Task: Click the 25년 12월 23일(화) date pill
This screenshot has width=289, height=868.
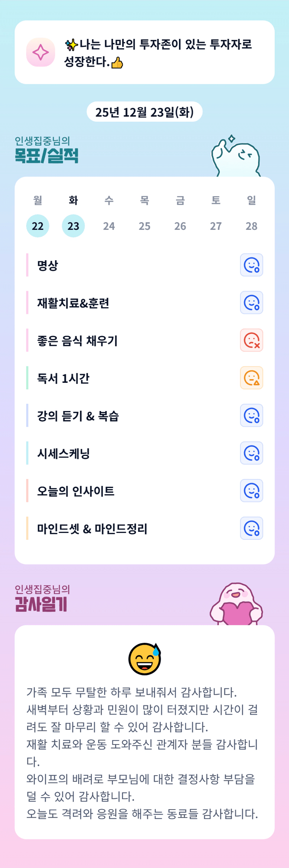Action: coord(145,112)
